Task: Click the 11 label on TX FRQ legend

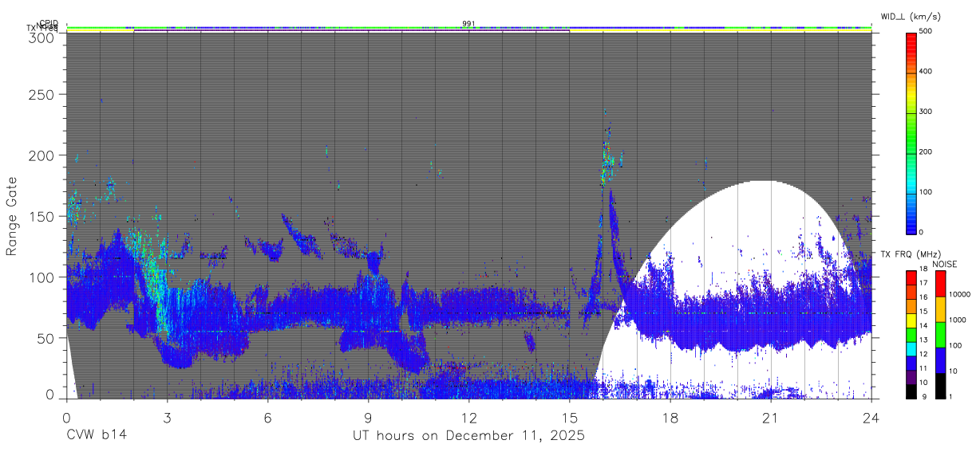Action: coord(923,367)
